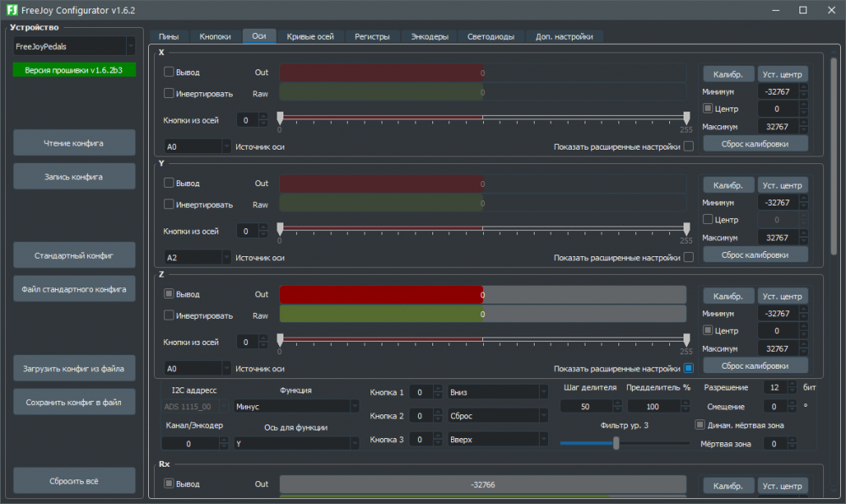Click Сброс калибровки for the X axis
This screenshot has height=504, width=846.
tap(755, 143)
